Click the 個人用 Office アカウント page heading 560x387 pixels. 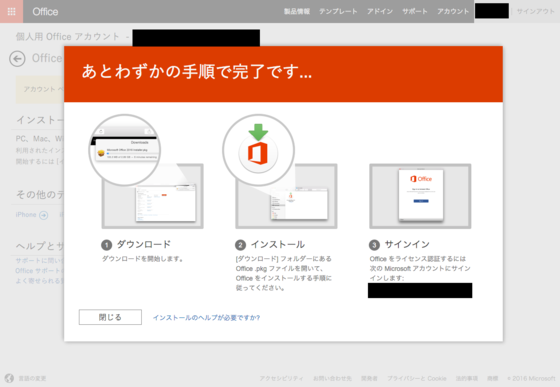(x=68, y=37)
